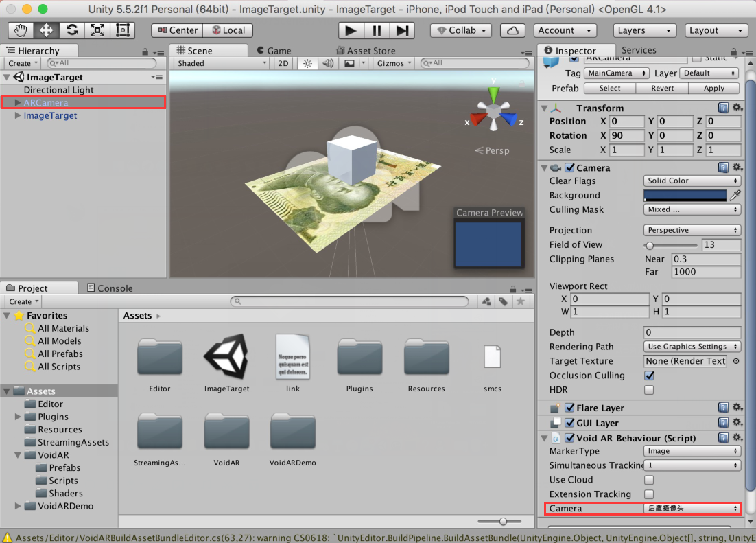The image size is (756, 543).
Task: Click Project search field
Action: pyautogui.click(x=350, y=301)
